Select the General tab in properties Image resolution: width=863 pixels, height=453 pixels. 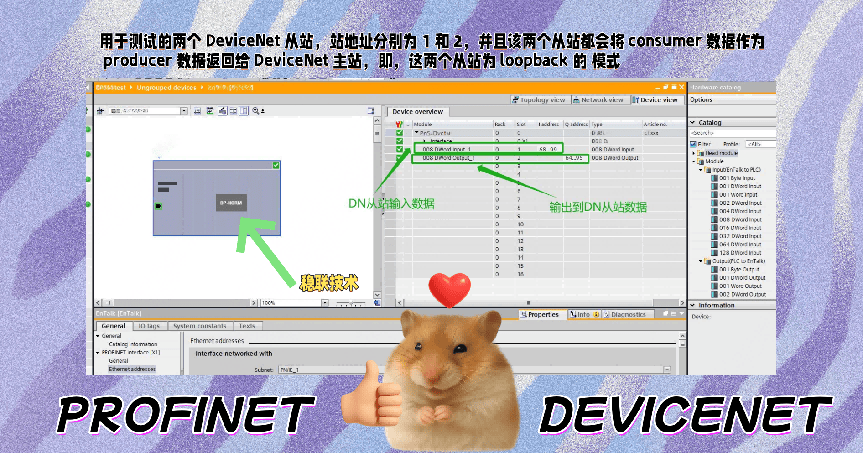coord(113,326)
